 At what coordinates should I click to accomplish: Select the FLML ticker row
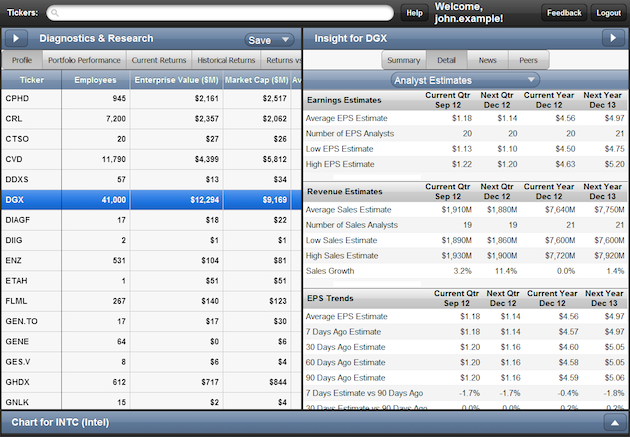tap(151, 301)
